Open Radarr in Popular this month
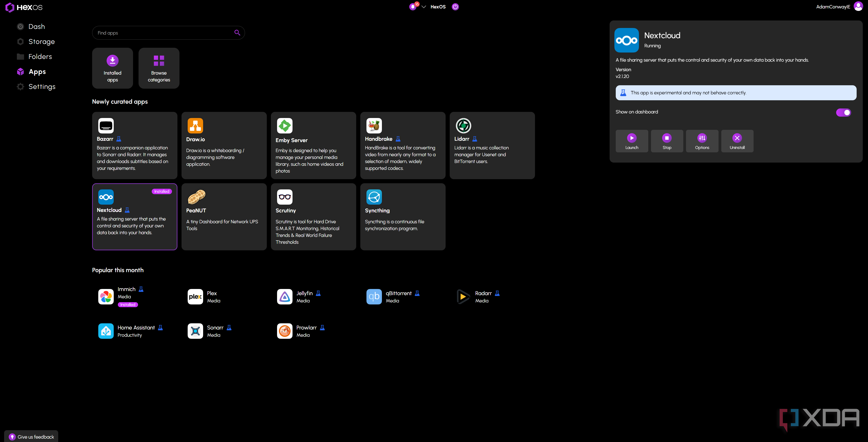 pyautogui.click(x=479, y=296)
